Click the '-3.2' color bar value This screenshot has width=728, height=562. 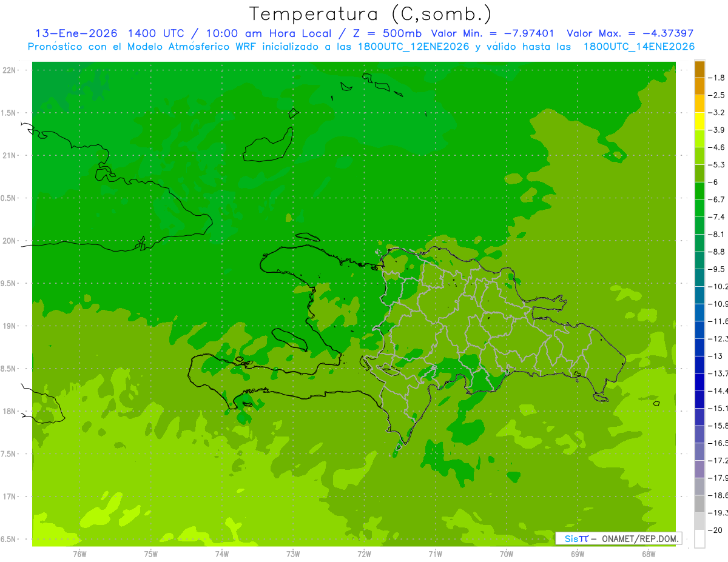click(x=716, y=113)
